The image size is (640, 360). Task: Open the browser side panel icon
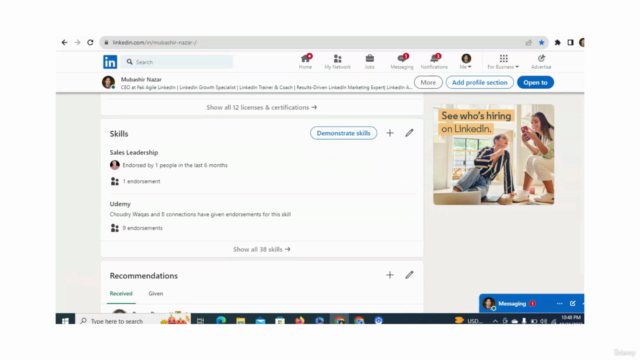point(570,42)
